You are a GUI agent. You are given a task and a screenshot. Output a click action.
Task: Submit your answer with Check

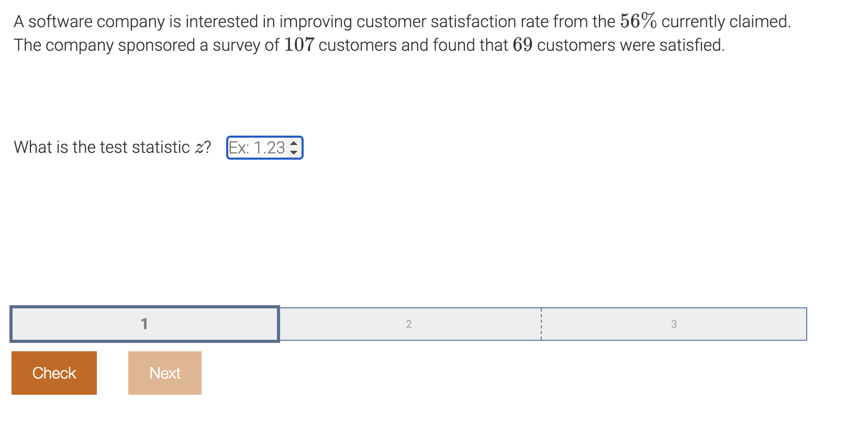pyautogui.click(x=53, y=373)
